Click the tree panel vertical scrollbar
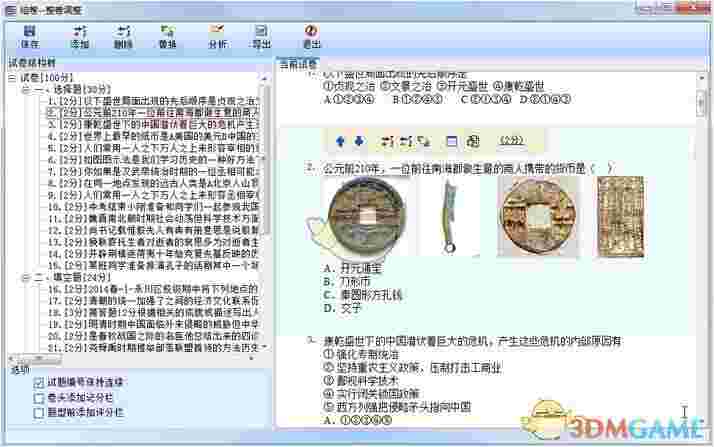This screenshot has height=447, width=714. tap(266, 214)
